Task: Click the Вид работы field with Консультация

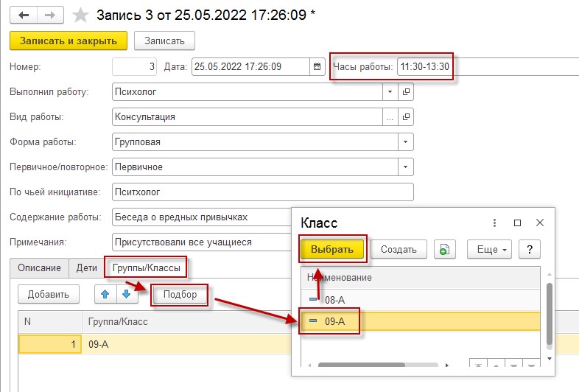Action: click(248, 116)
